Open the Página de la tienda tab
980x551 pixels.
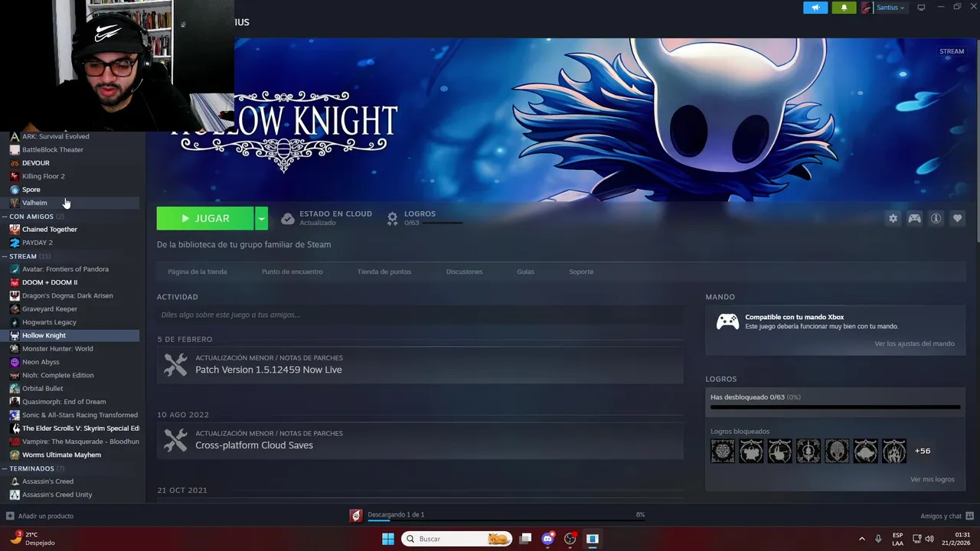click(198, 272)
